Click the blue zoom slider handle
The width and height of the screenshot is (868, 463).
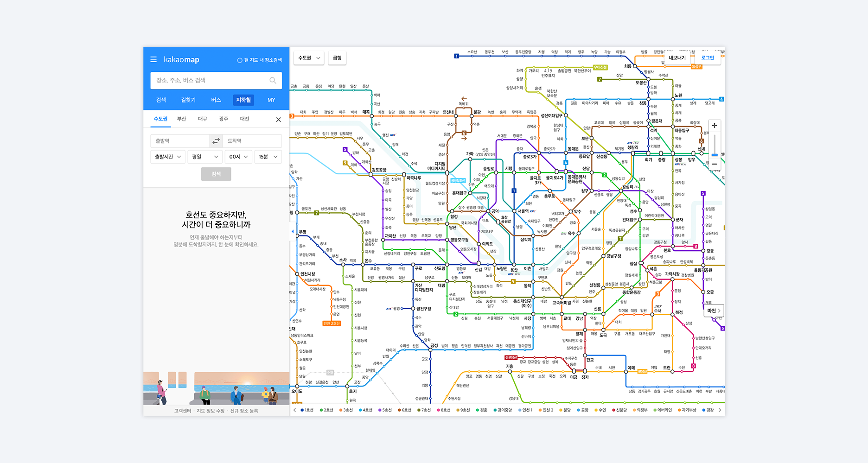715,155
